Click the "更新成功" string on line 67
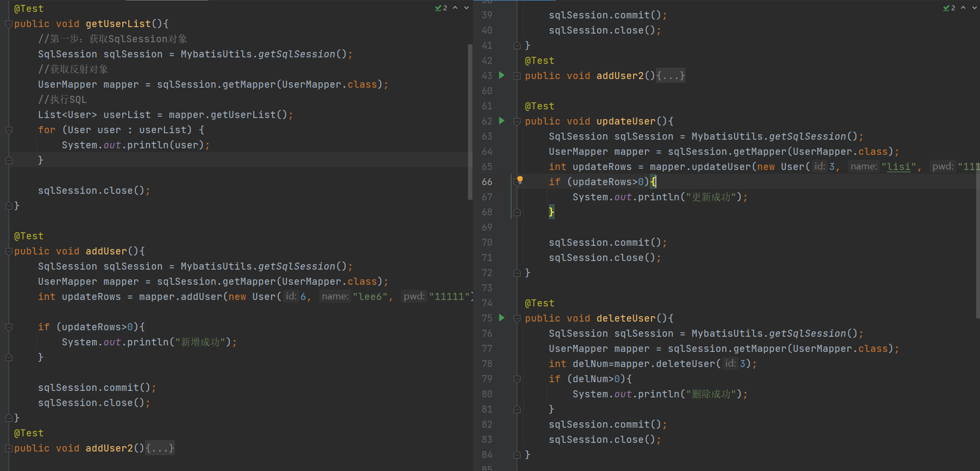 pyautogui.click(x=711, y=197)
